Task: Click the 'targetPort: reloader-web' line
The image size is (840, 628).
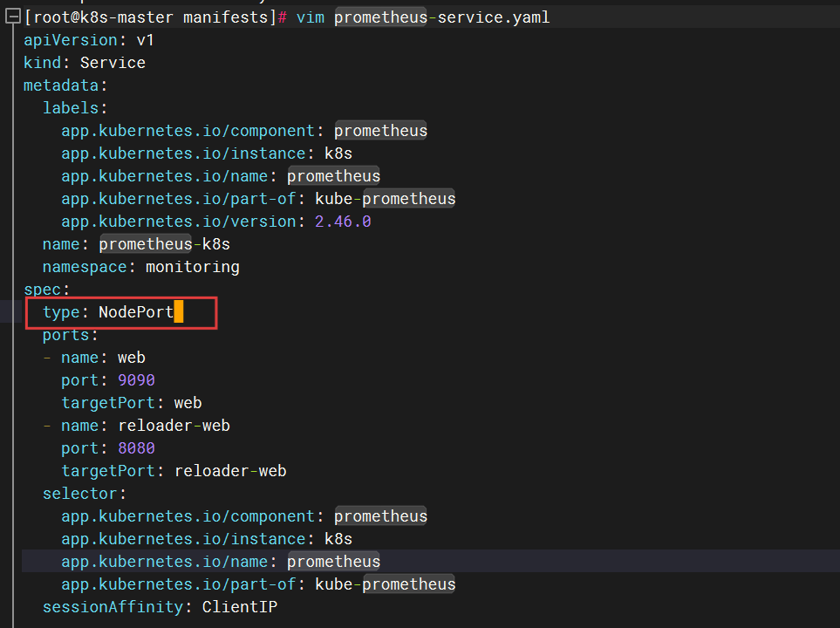Action: tap(174, 470)
